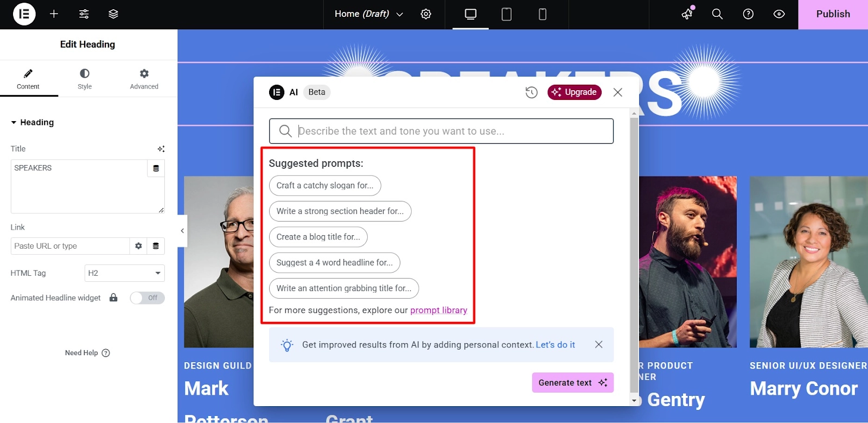868x423 pixels.
Task: Click the Need Help question icon
Action: point(106,353)
